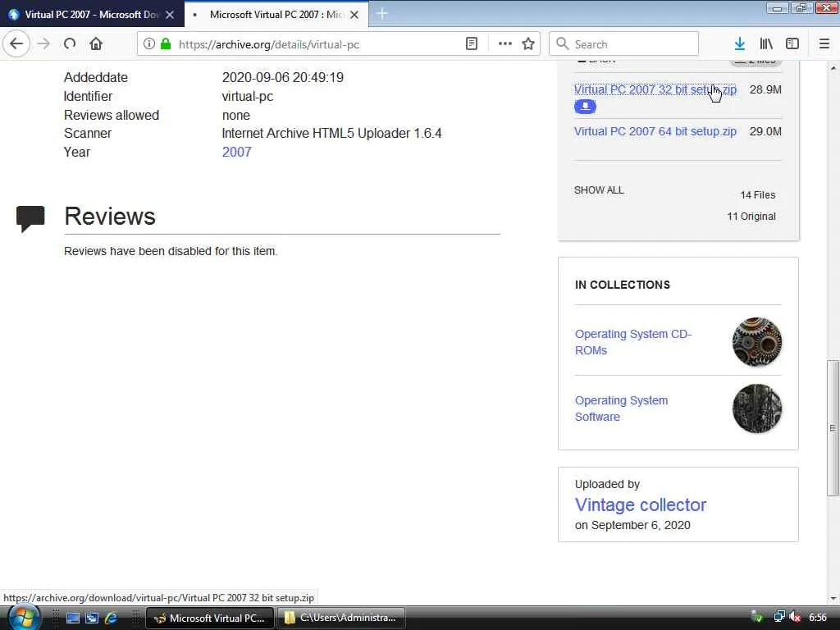Click Switch between windows quick launch icon
Screen dimensions: 840x630
click(92, 618)
